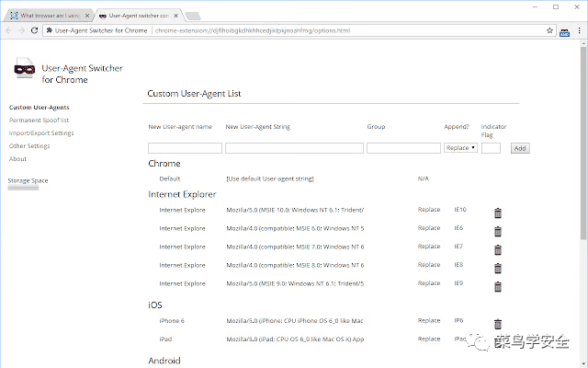Close the 'What browser am I using' tab

[87, 16]
